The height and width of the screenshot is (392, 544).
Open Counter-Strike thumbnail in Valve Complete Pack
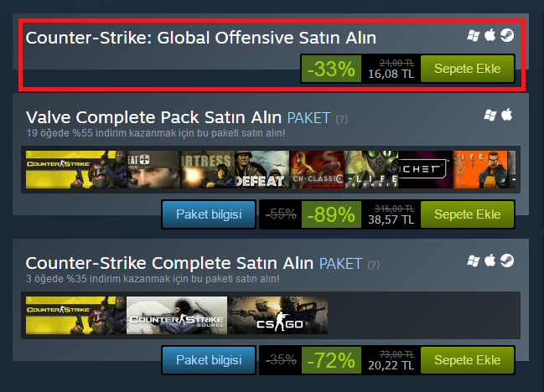(76, 169)
